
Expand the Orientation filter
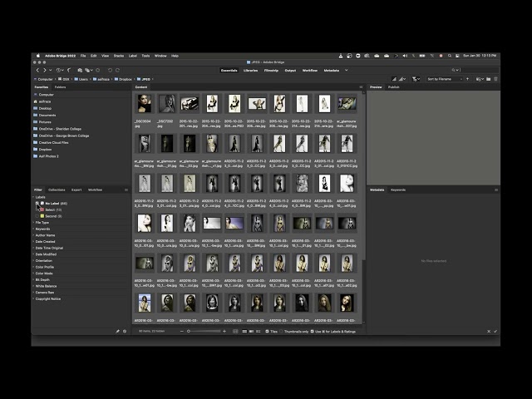(33, 260)
